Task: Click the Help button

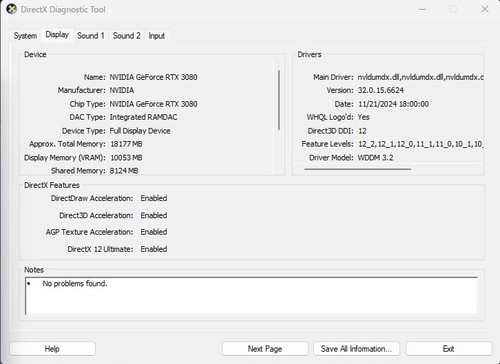Action: (x=52, y=349)
